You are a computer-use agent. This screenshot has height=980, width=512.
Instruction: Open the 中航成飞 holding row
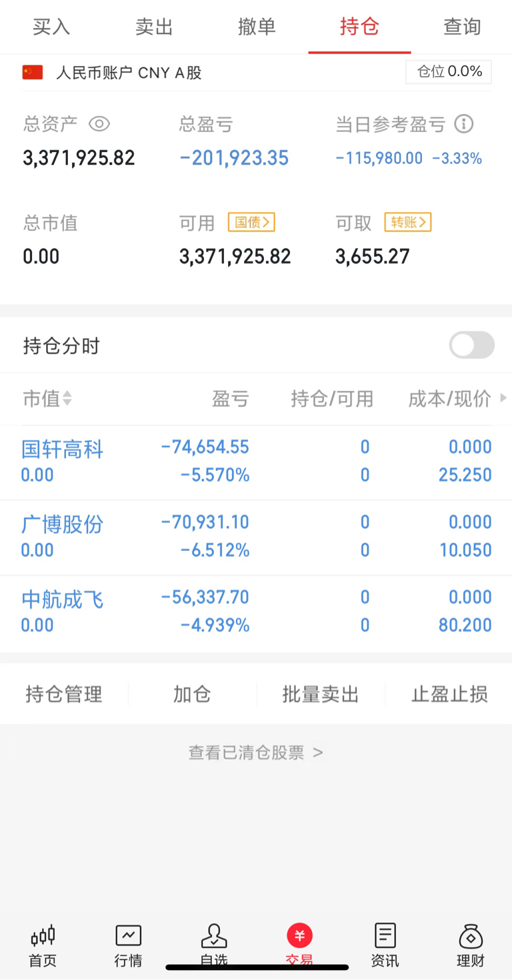click(x=256, y=612)
